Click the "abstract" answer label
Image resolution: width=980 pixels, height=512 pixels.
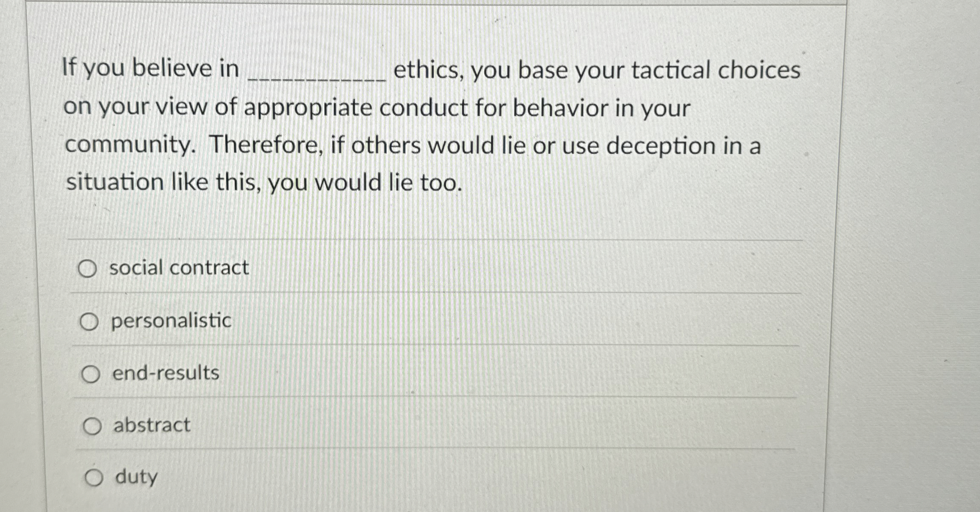151,425
